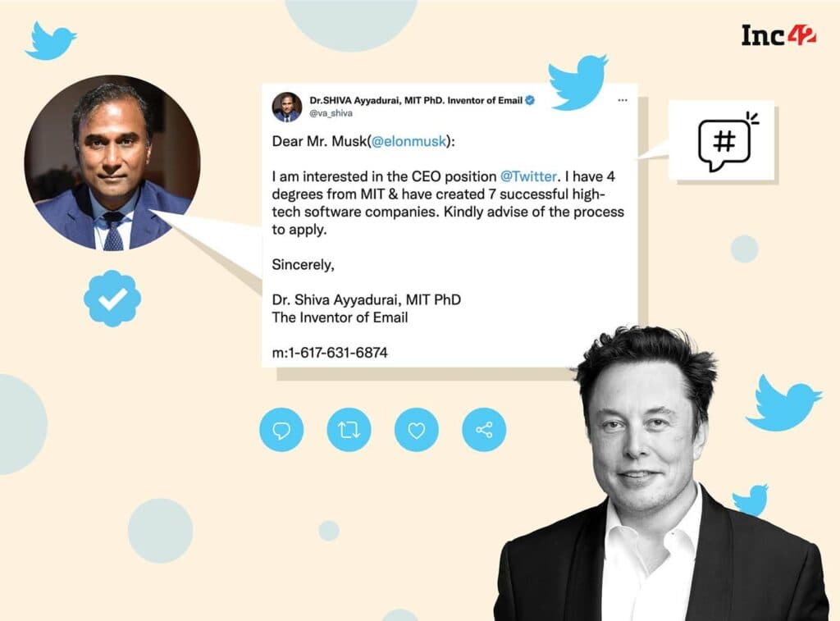Screen dimensions: 840x621
Task: Click the heart like icon
Action: [x=416, y=430]
